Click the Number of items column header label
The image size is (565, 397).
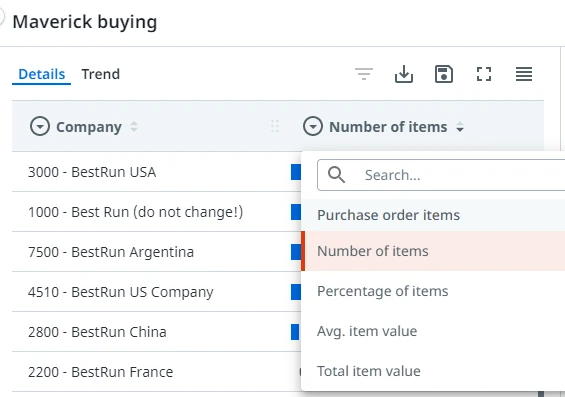tap(388, 127)
